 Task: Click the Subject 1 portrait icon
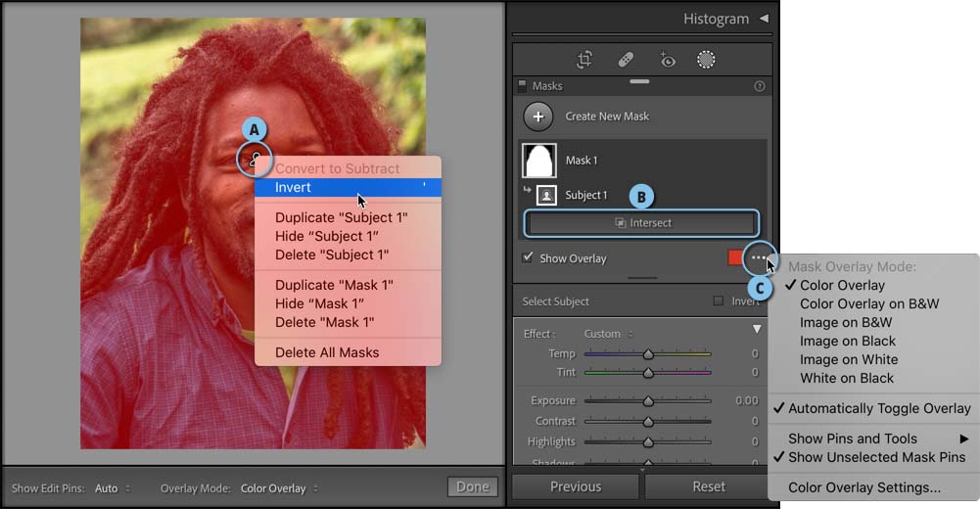[547, 196]
